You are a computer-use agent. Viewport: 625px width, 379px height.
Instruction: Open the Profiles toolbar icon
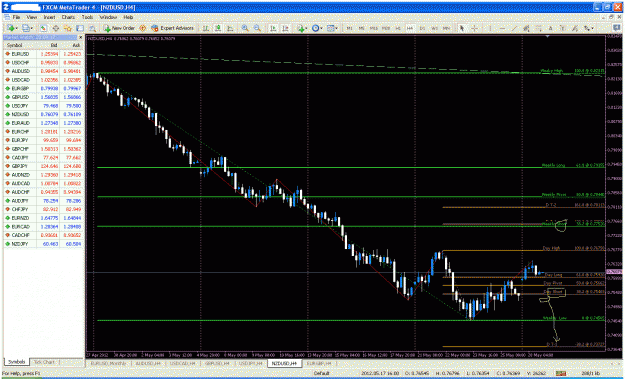point(26,28)
